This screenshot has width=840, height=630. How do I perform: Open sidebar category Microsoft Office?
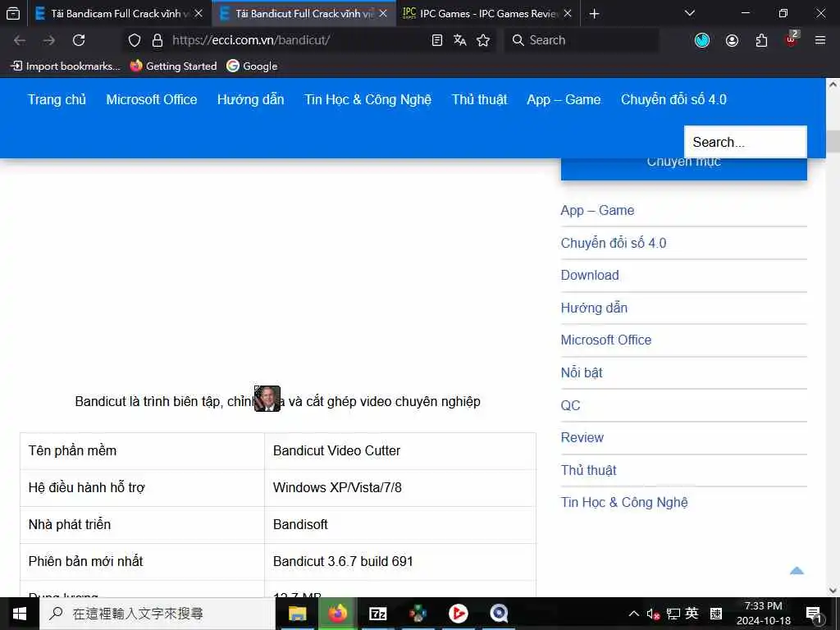(x=606, y=340)
